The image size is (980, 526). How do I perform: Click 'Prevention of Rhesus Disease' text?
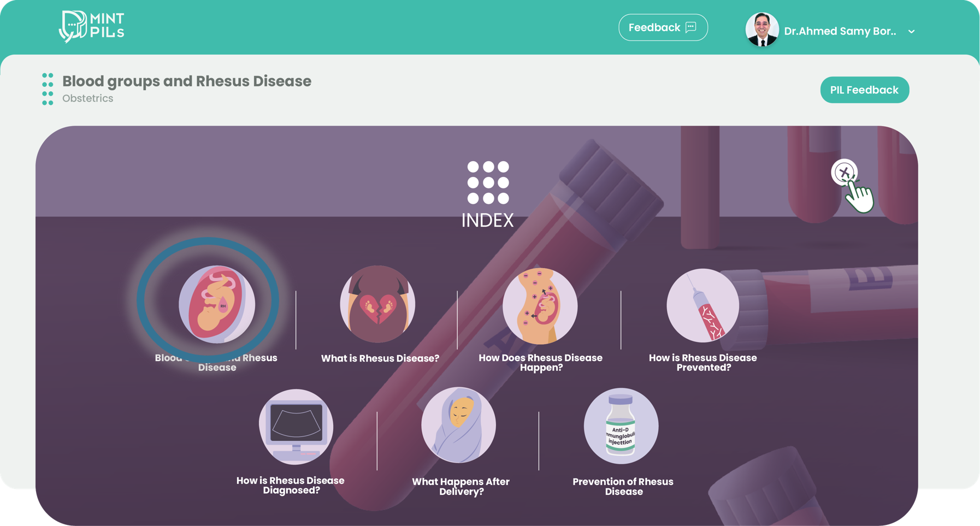pyautogui.click(x=623, y=487)
